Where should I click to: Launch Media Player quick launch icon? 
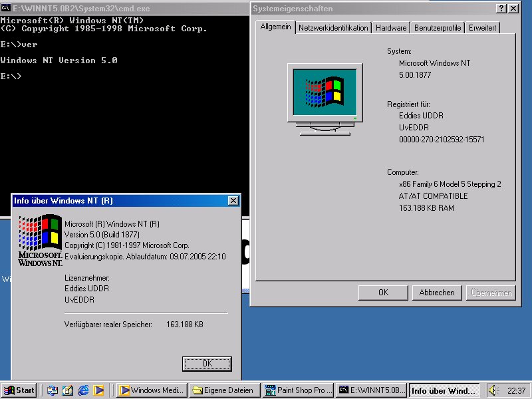[98, 390]
